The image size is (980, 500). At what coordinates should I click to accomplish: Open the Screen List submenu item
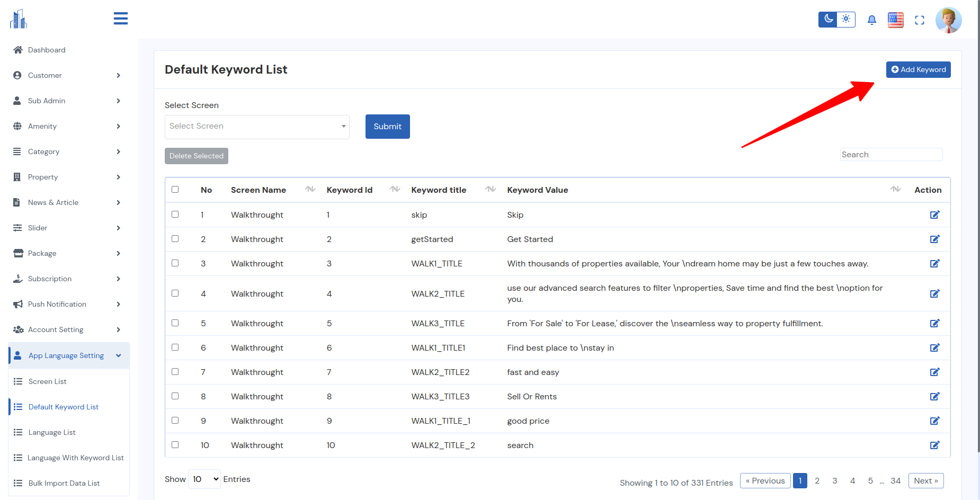tap(69, 381)
